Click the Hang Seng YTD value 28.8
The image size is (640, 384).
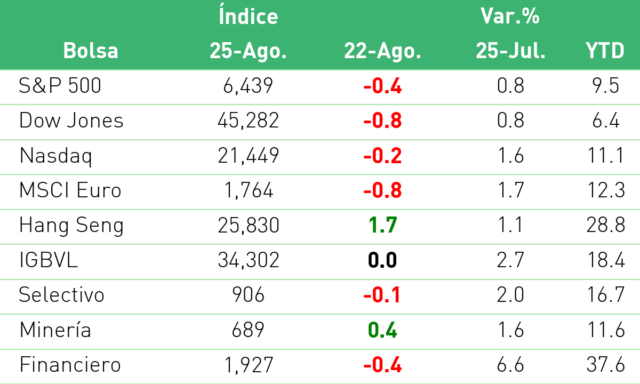coord(606,225)
